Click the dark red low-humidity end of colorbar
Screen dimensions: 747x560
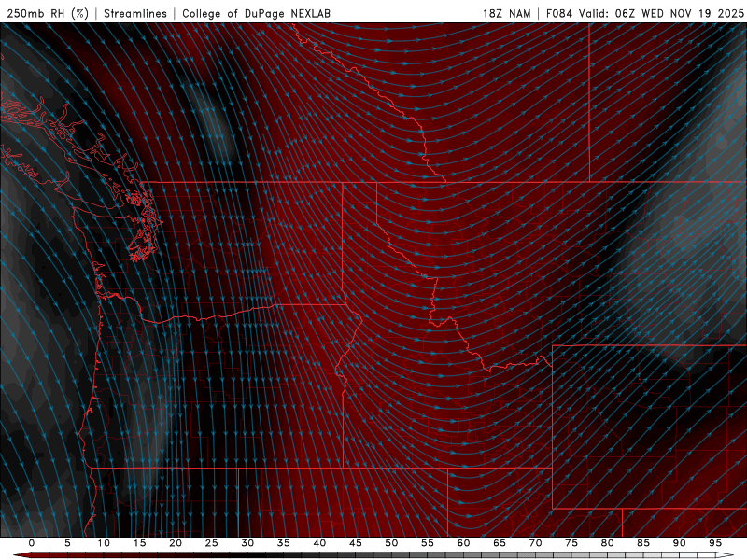pyautogui.click(x=21, y=555)
